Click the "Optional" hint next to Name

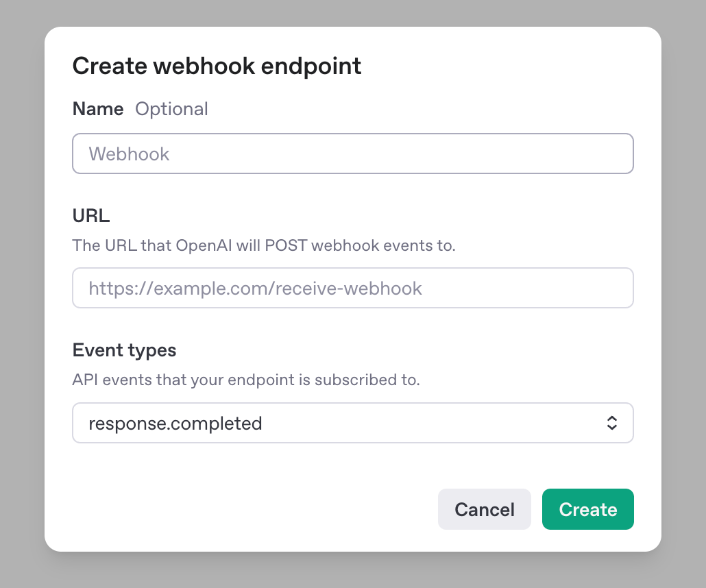(x=171, y=110)
